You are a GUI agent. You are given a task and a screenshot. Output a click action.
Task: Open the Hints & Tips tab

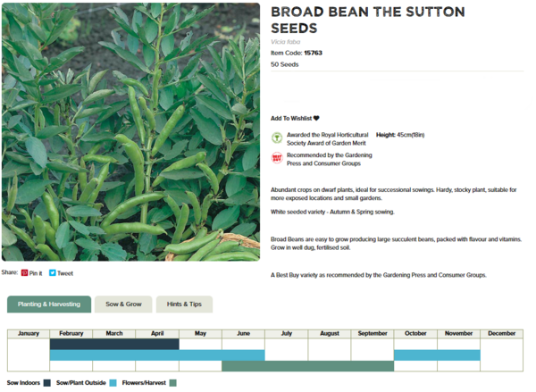(184, 304)
